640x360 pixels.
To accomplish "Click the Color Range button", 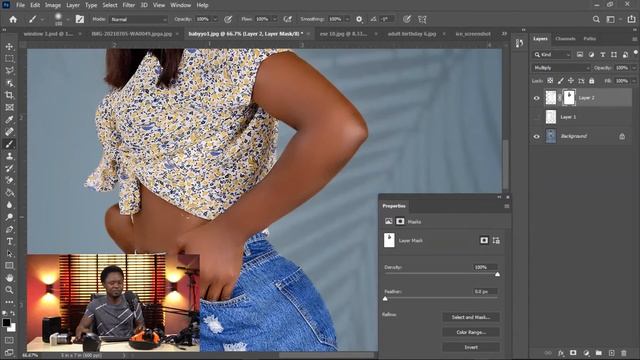I will 471,332.
